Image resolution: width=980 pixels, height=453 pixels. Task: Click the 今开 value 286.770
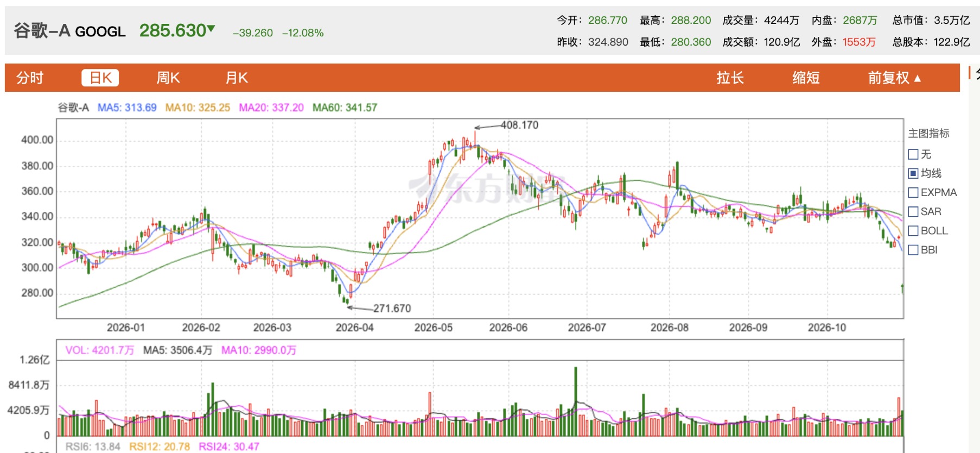(608, 21)
